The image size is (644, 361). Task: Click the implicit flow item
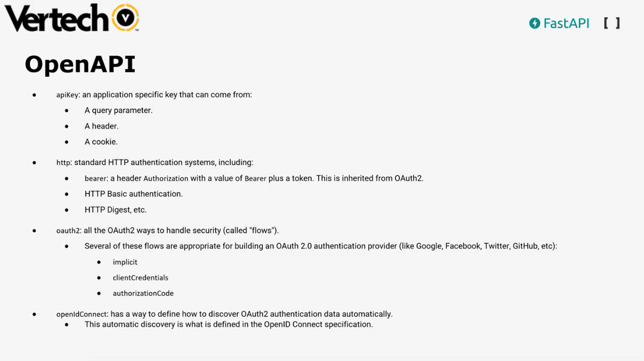[x=125, y=262]
